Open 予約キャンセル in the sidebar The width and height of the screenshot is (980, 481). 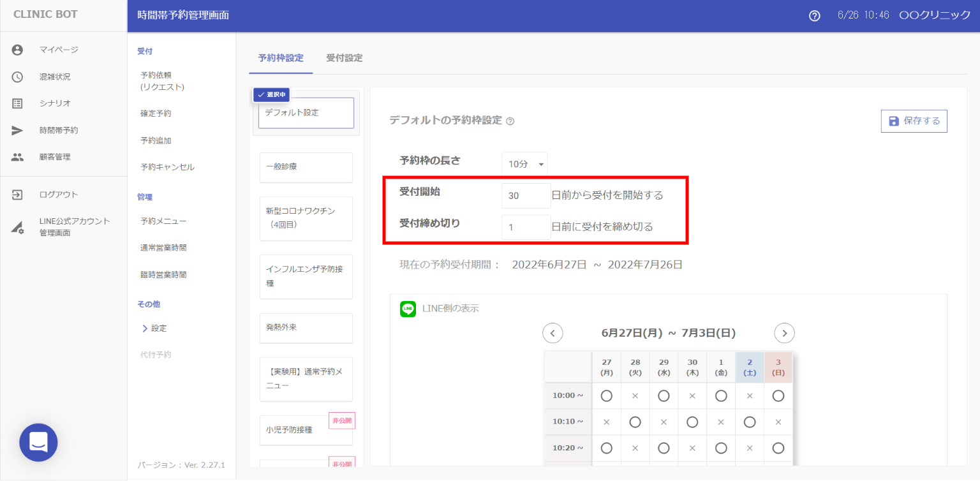(167, 167)
